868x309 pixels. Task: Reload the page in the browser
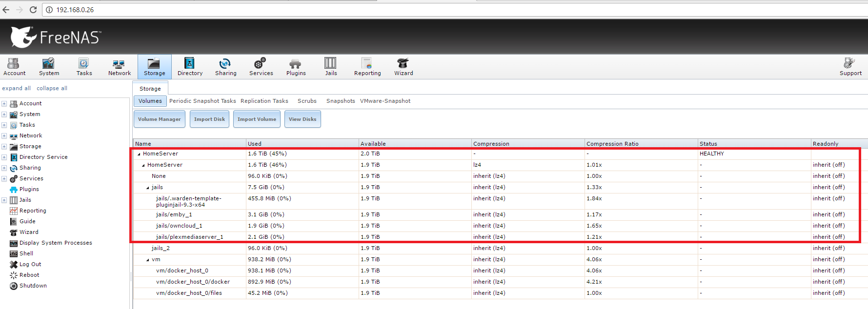coord(33,10)
